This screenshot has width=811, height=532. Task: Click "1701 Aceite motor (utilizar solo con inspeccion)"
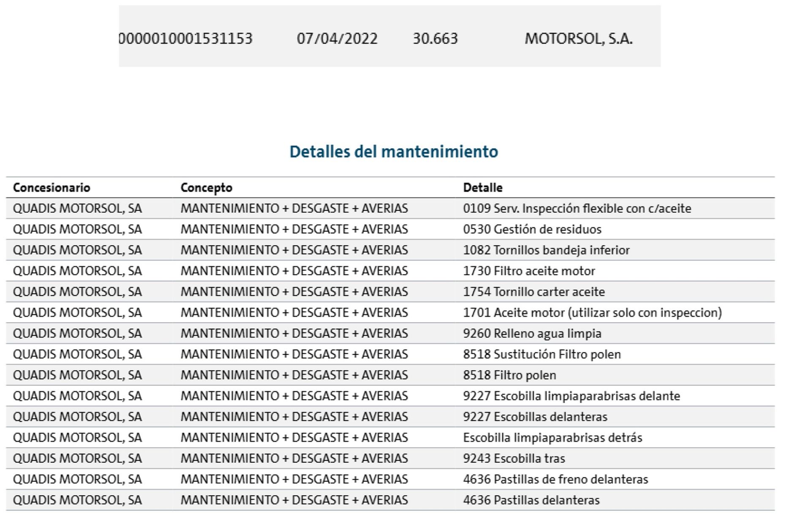click(x=593, y=313)
